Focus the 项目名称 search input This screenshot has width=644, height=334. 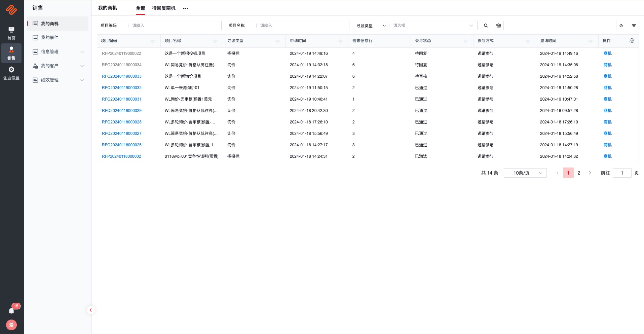303,26
